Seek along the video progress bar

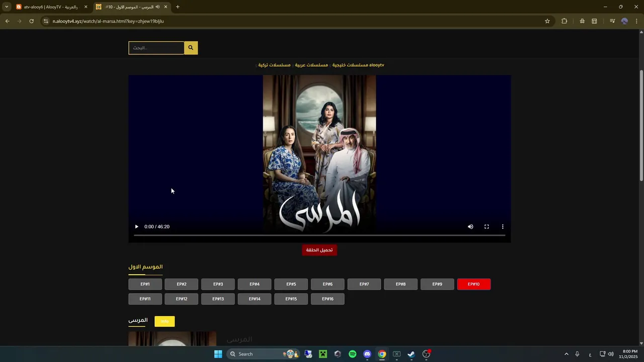point(319,235)
